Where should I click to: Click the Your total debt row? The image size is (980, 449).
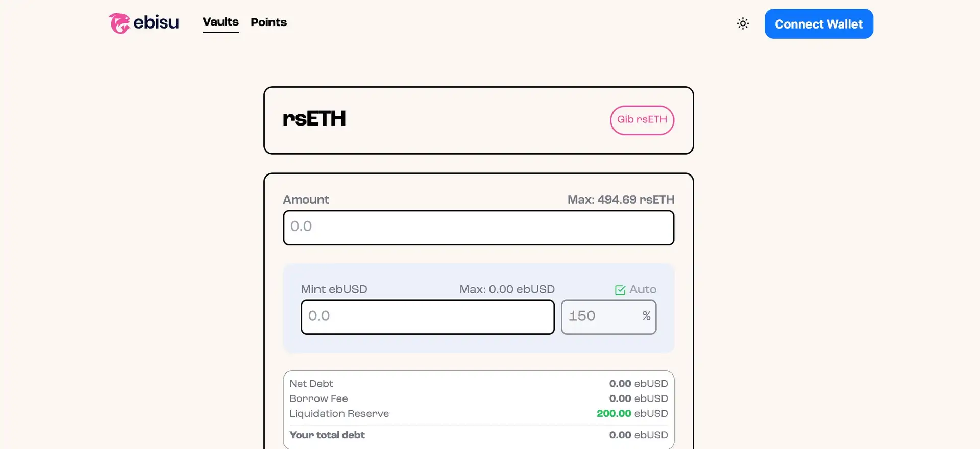click(479, 435)
